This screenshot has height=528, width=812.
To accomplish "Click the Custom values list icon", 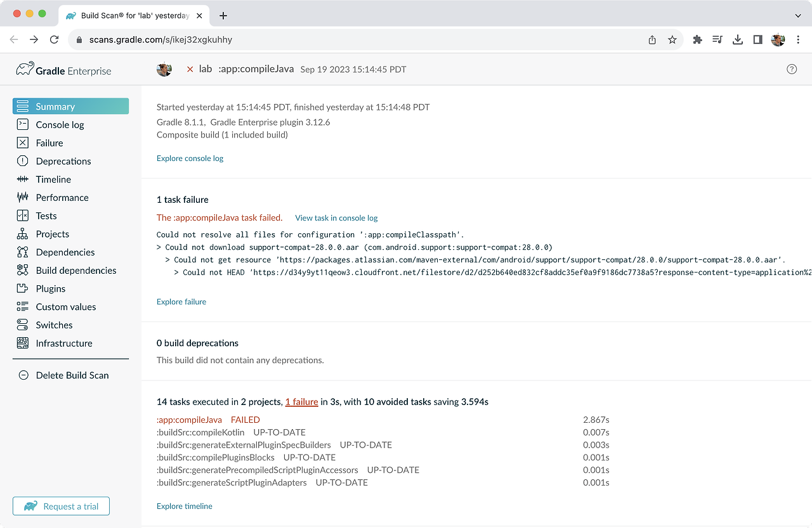I will click(23, 307).
